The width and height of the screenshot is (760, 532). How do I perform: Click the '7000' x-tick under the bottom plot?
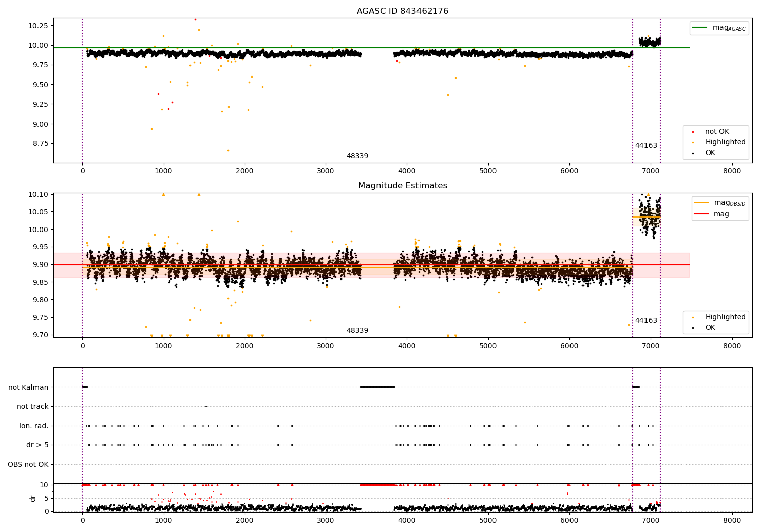pos(651,521)
